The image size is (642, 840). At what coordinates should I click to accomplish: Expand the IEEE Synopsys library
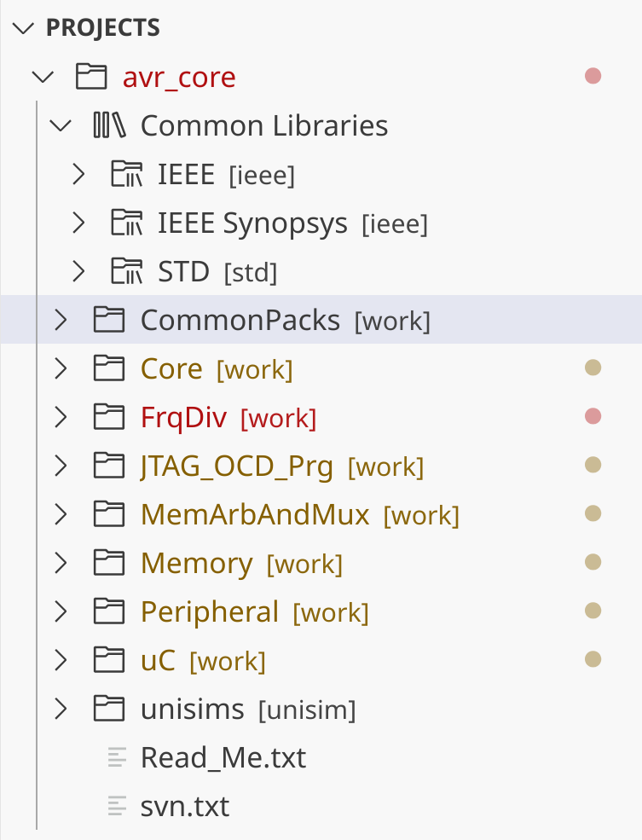[x=78, y=222]
